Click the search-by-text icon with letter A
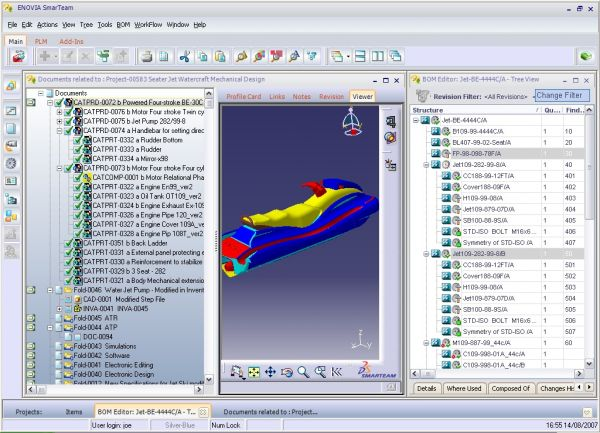The width and height of the screenshot is (600, 433). pyautogui.click(x=294, y=57)
